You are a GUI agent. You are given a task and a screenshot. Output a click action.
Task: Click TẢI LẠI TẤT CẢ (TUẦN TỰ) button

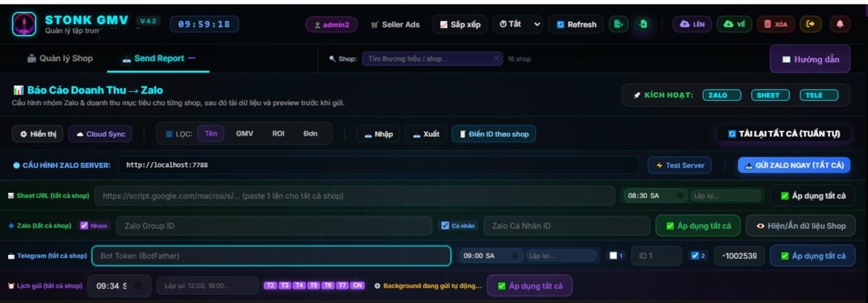pos(783,134)
